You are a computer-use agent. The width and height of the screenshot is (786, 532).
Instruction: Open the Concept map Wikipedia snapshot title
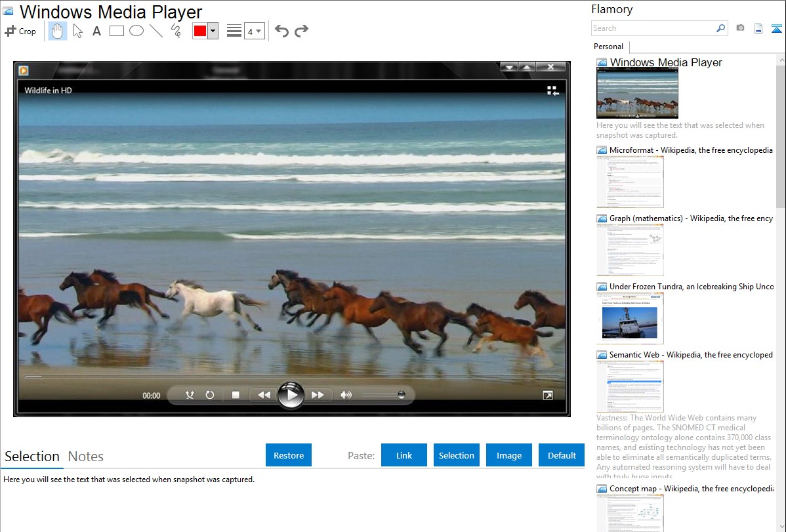click(x=691, y=488)
